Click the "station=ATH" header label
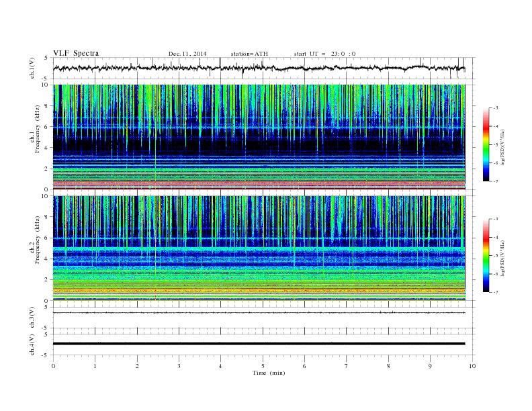Screen dimensions: 532x411 (249, 54)
